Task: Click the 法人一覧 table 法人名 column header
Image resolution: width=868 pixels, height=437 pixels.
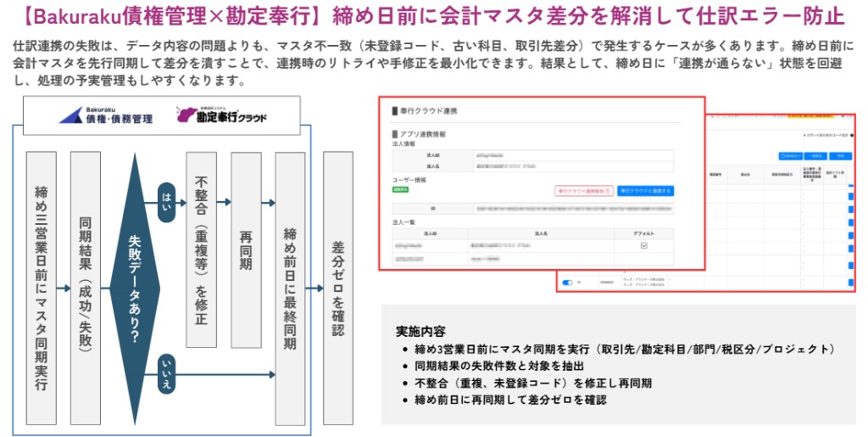Action: tap(541, 233)
